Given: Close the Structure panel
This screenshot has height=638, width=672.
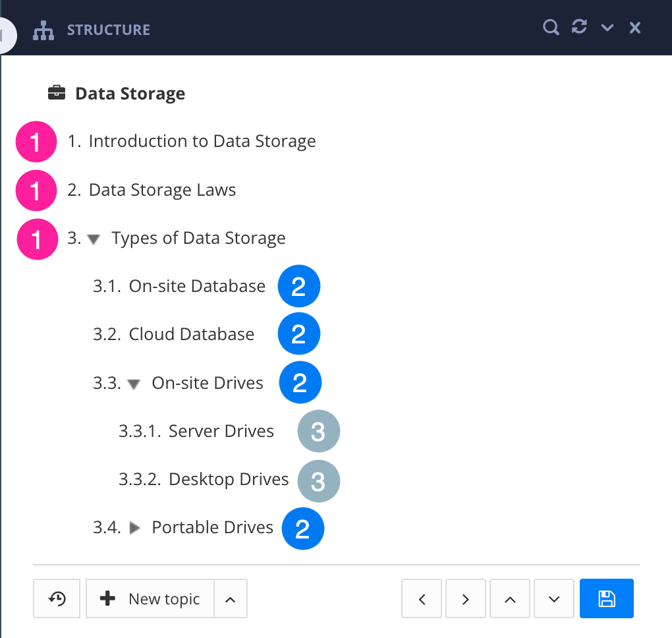Looking at the screenshot, I should (635, 28).
